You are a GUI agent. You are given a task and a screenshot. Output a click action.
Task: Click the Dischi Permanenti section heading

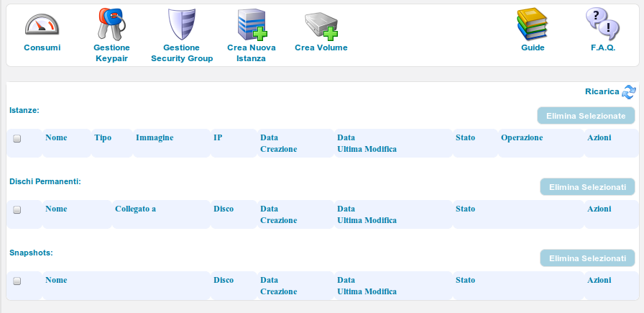(x=45, y=181)
